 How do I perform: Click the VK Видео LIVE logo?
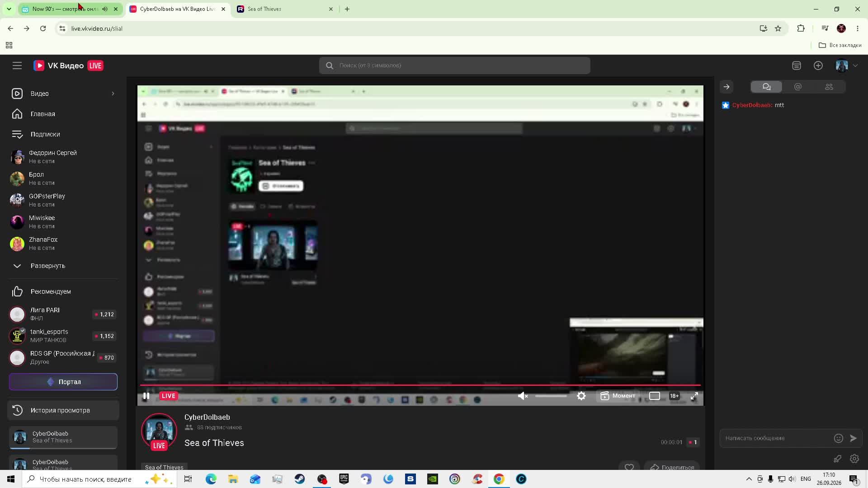(69, 66)
